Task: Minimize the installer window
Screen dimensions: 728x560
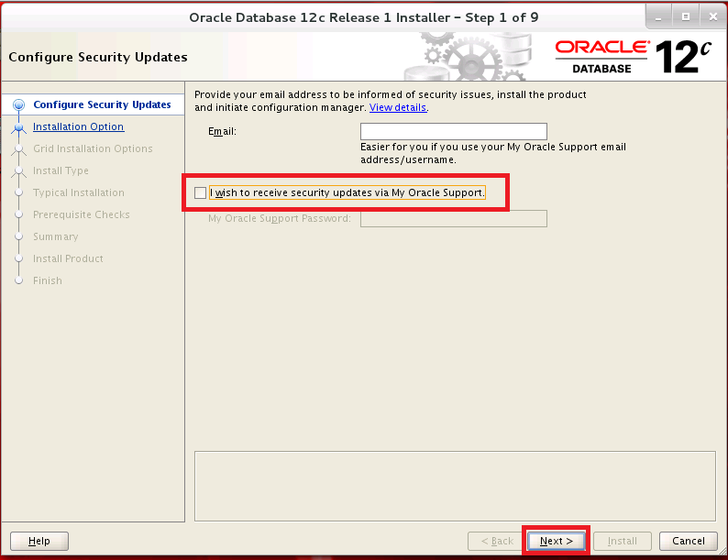Action: point(658,17)
